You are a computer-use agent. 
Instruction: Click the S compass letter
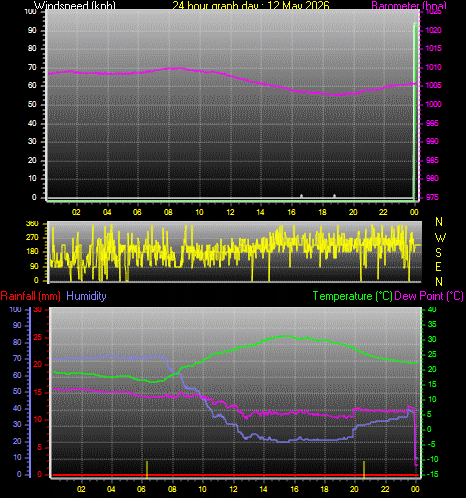(439, 253)
